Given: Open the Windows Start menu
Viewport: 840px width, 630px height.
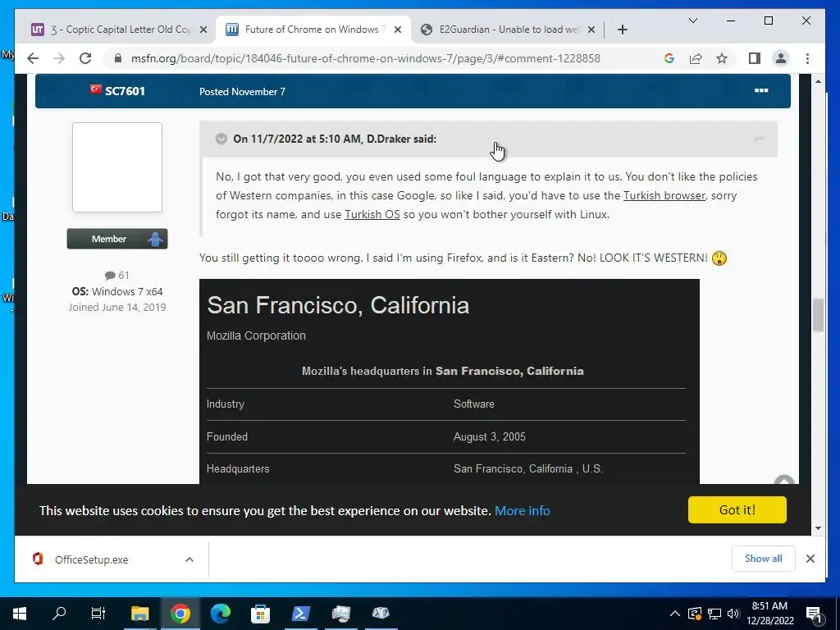Looking at the screenshot, I should tap(20, 614).
